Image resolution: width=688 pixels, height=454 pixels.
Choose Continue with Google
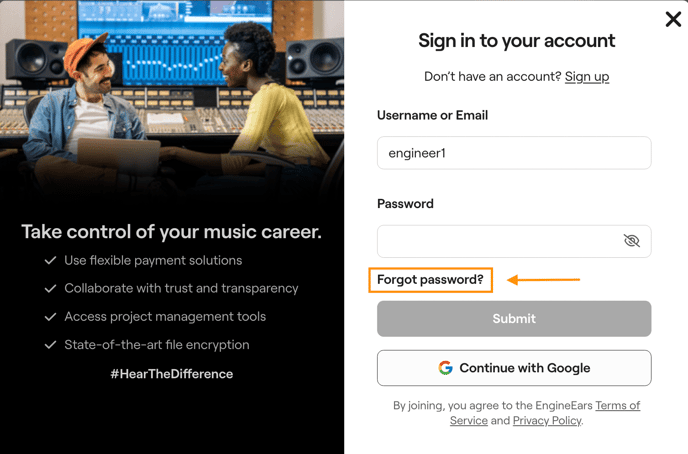[514, 368]
